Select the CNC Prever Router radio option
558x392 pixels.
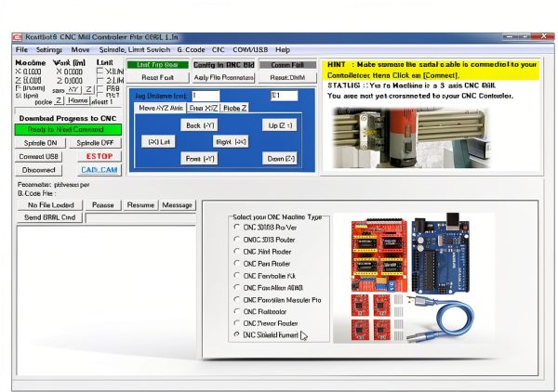(236, 323)
